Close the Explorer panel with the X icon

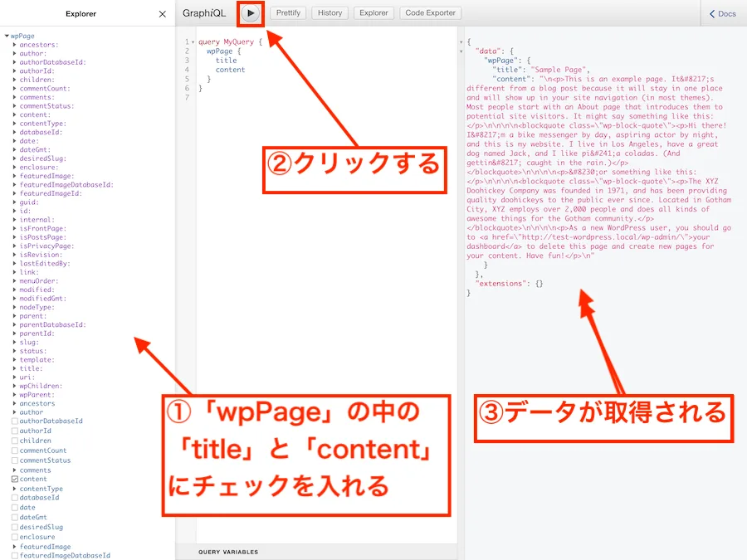(163, 13)
